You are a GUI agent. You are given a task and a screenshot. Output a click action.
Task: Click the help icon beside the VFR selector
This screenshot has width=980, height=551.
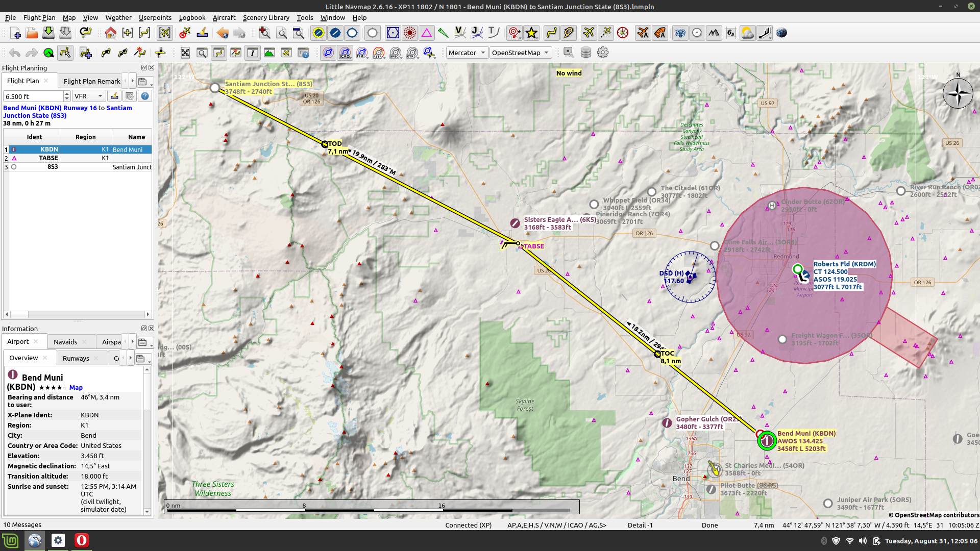point(145,96)
